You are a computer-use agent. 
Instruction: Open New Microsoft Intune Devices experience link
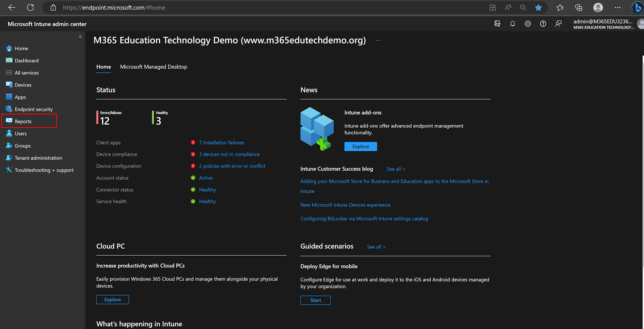(x=345, y=205)
